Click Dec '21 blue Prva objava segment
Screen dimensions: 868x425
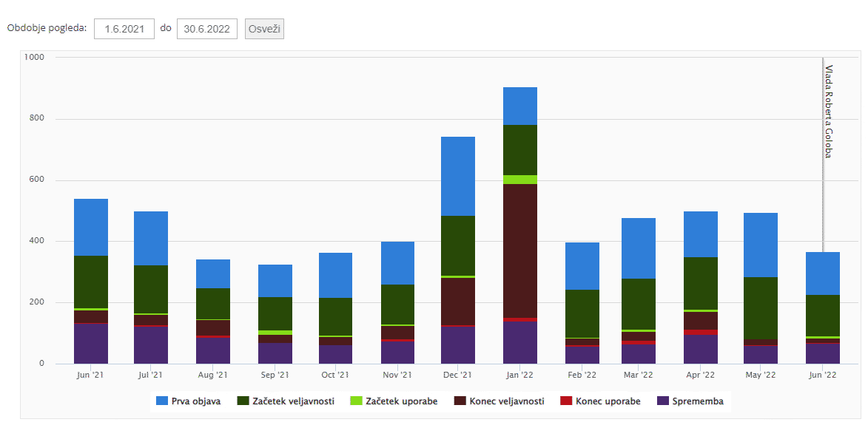[457, 176]
